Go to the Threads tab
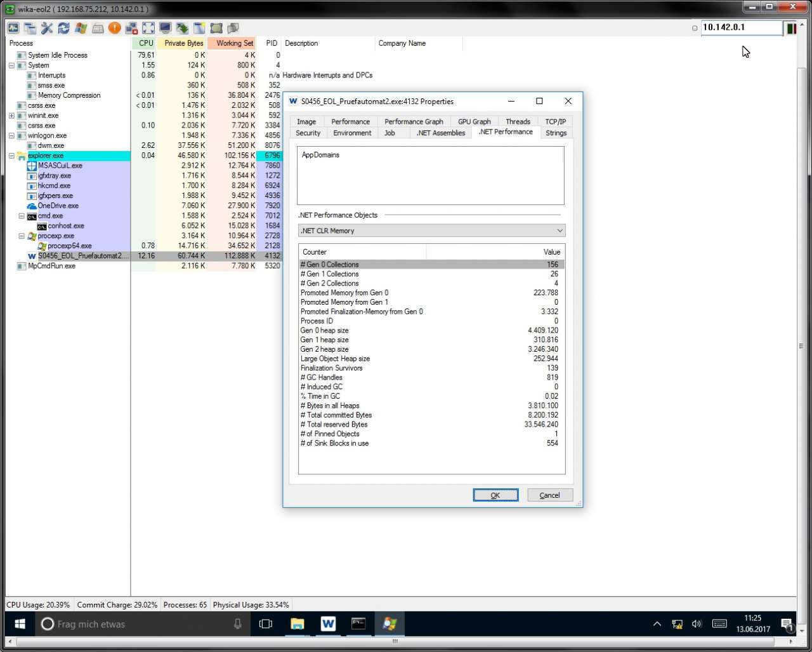 pyautogui.click(x=518, y=121)
